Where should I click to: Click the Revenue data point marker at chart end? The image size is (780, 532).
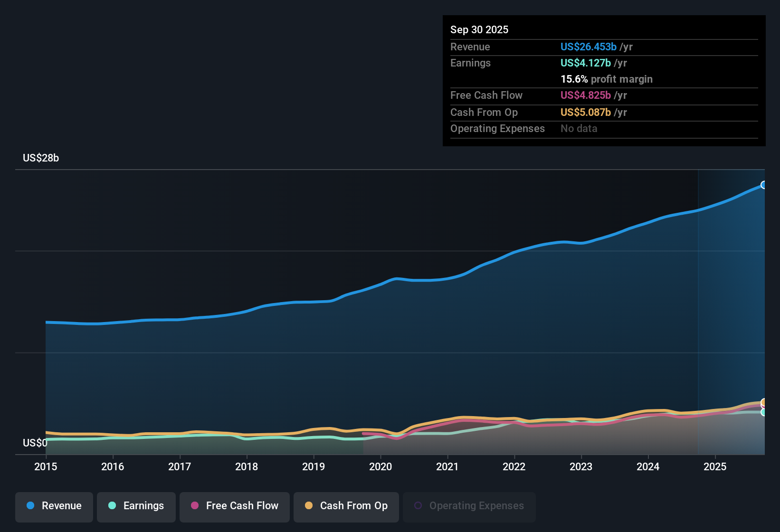(764, 185)
